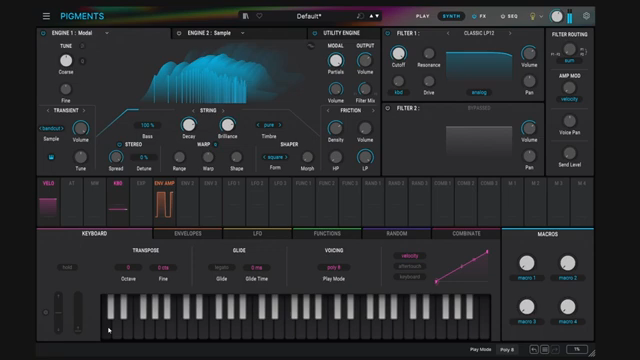
Task: Toggle Filter 2 power button
Action: tap(388, 108)
